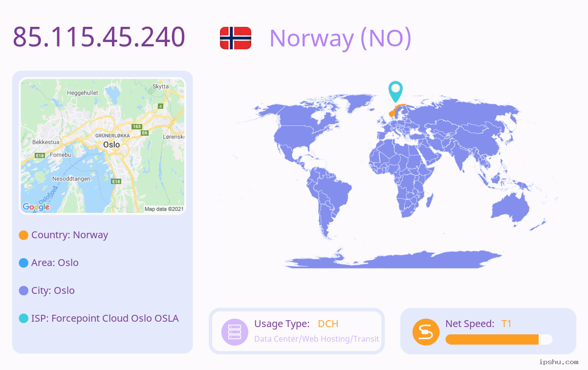Image resolution: width=588 pixels, height=370 pixels.
Task: Click the Data Center/Web Hosting/Transit description
Action: (317, 339)
